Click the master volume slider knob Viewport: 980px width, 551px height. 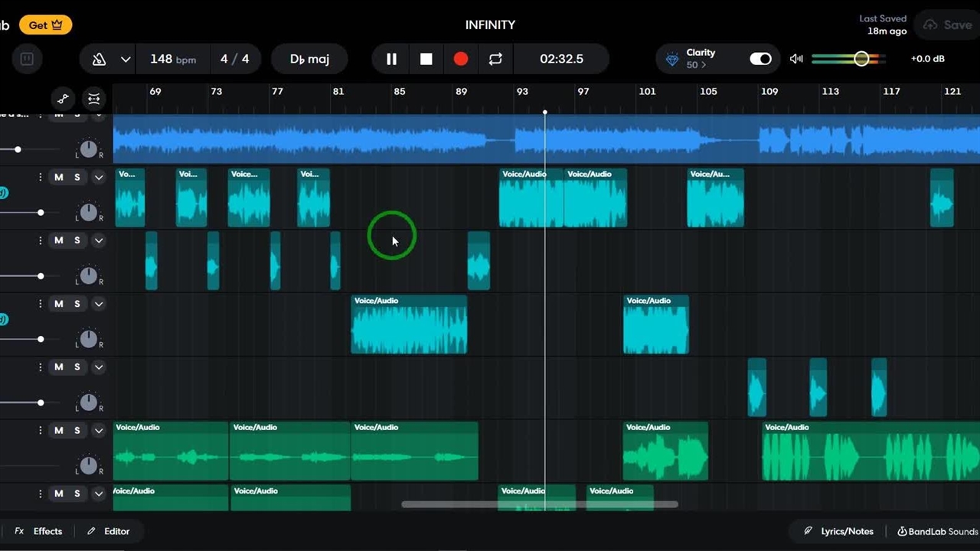pyautogui.click(x=861, y=59)
